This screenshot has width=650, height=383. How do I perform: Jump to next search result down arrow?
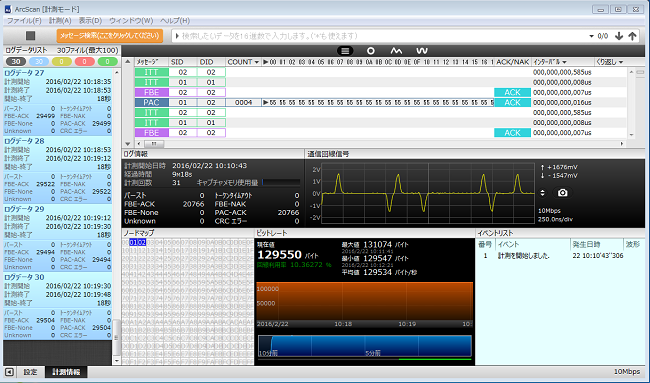click(619, 36)
